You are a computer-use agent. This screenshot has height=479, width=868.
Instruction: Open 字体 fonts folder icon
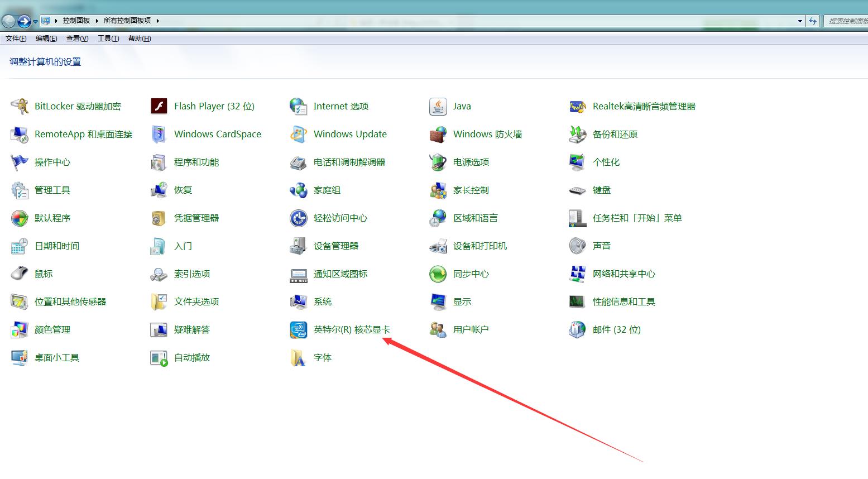[x=299, y=357]
